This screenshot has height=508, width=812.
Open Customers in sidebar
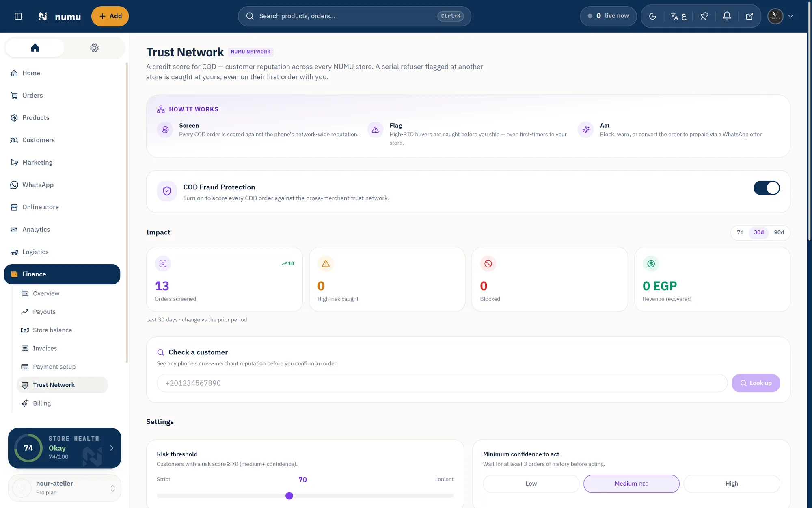pos(62,140)
